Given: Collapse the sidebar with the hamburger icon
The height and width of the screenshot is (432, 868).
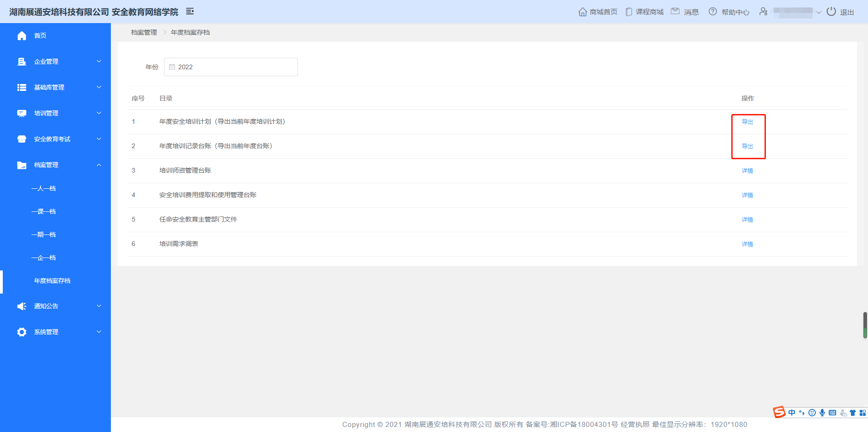Looking at the screenshot, I should (190, 11).
